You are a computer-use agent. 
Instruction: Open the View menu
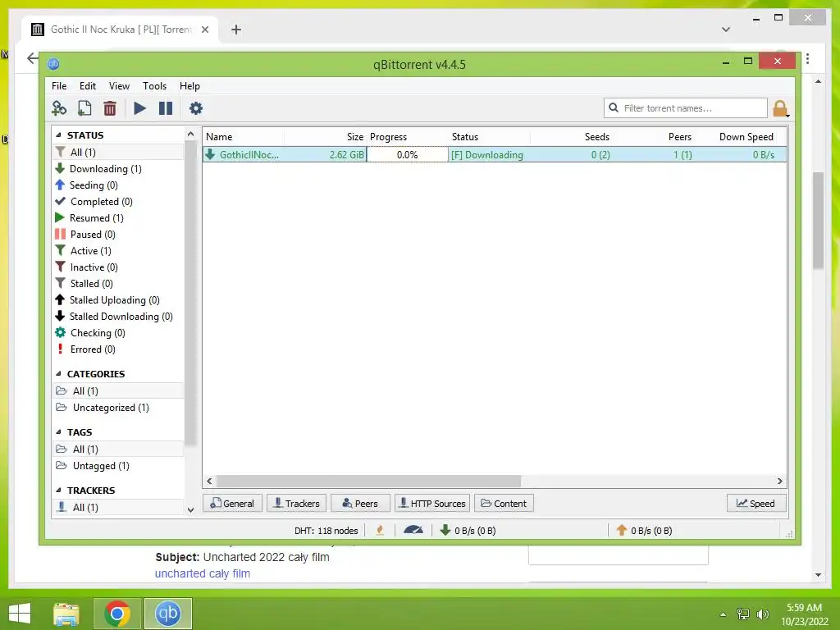(x=119, y=85)
